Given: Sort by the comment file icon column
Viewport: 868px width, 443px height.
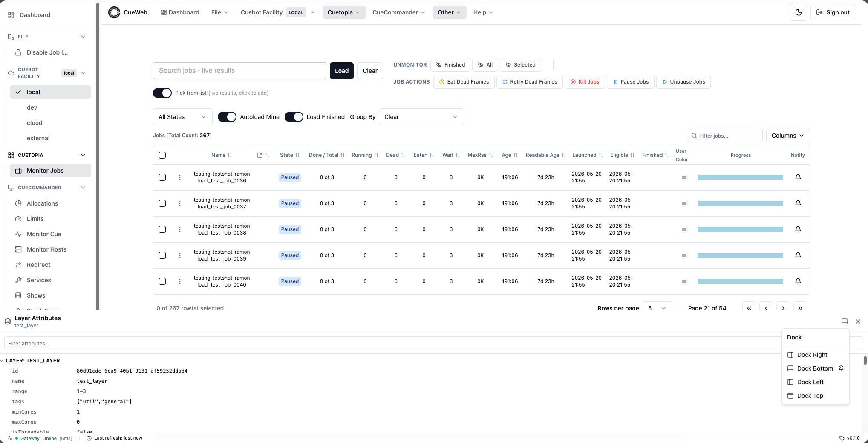Looking at the screenshot, I should [x=263, y=155].
